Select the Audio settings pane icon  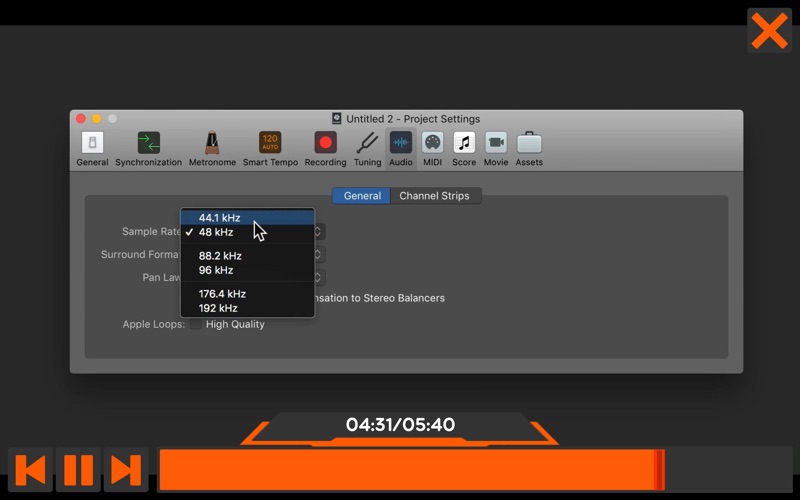(x=401, y=149)
